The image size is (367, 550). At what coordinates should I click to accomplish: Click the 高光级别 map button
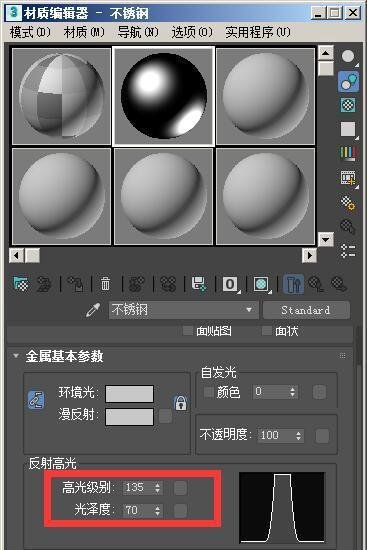(x=181, y=488)
